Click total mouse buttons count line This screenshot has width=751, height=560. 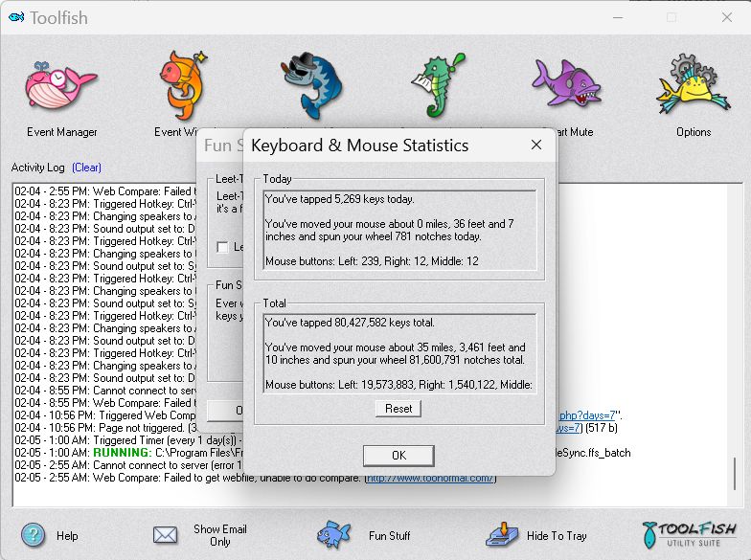point(398,385)
